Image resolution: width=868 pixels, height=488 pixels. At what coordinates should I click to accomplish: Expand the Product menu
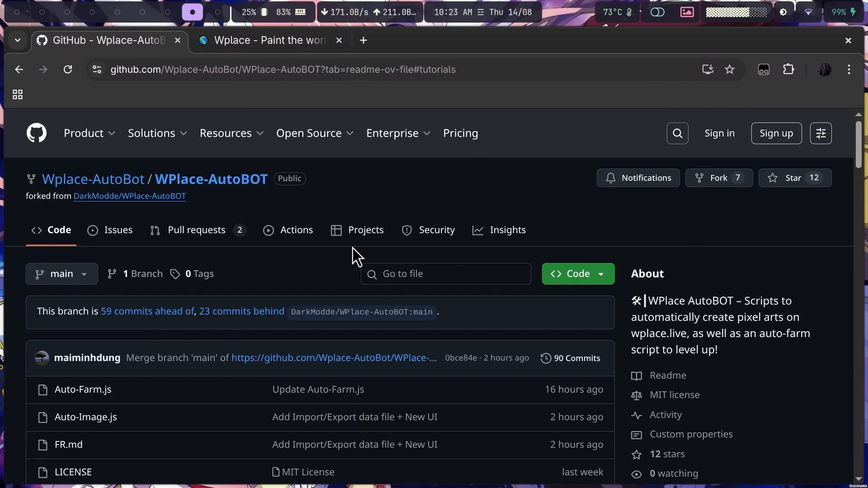click(90, 133)
